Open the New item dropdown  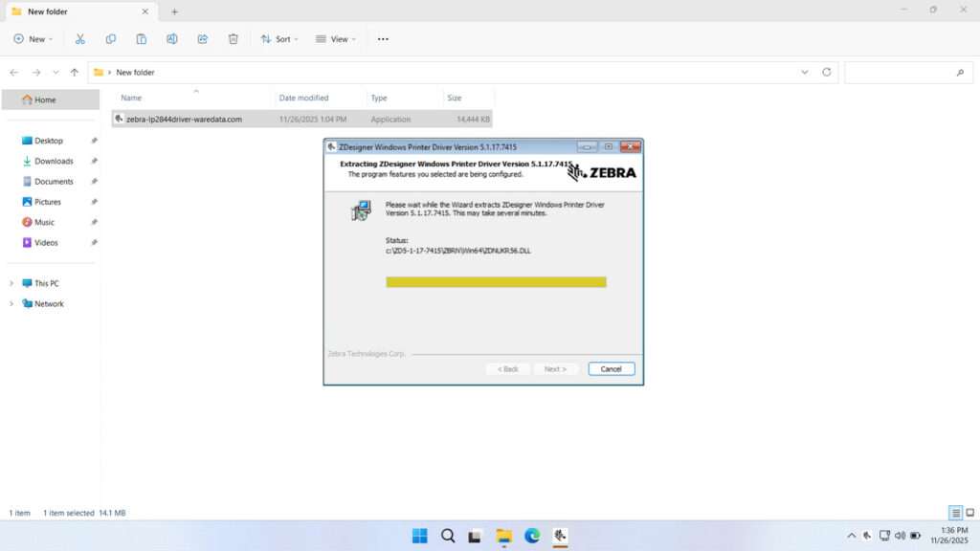pyautogui.click(x=33, y=38)
